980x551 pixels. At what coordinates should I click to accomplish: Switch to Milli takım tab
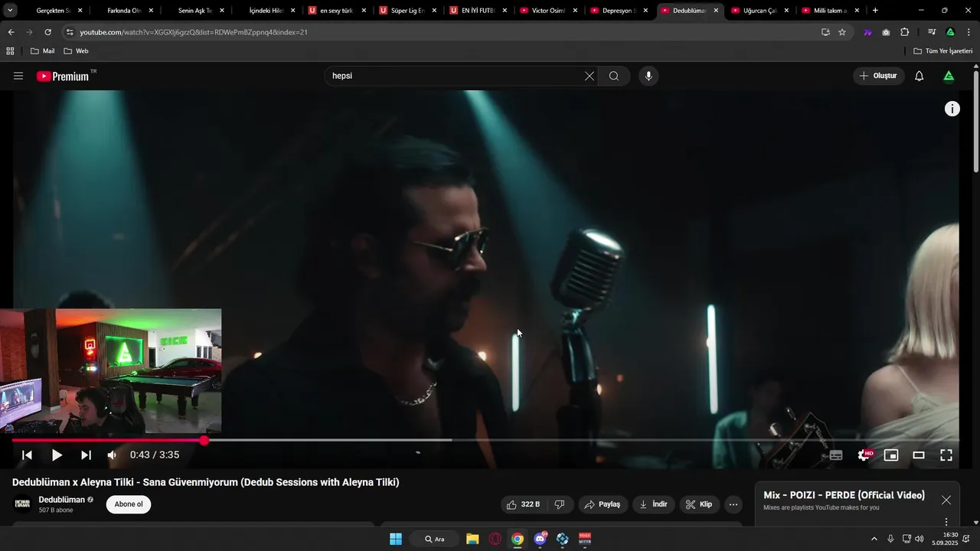click(829, 11)
